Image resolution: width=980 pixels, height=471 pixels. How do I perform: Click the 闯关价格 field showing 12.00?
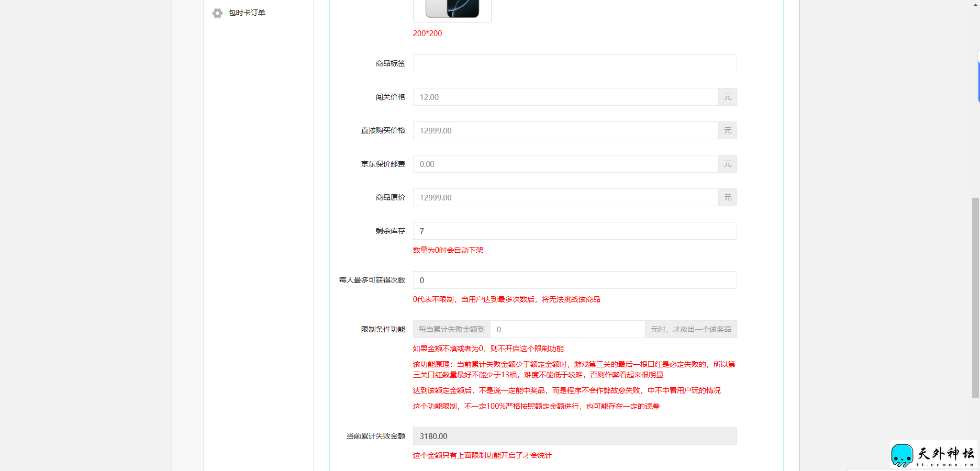pyautogui.click(x=565, y=97)
